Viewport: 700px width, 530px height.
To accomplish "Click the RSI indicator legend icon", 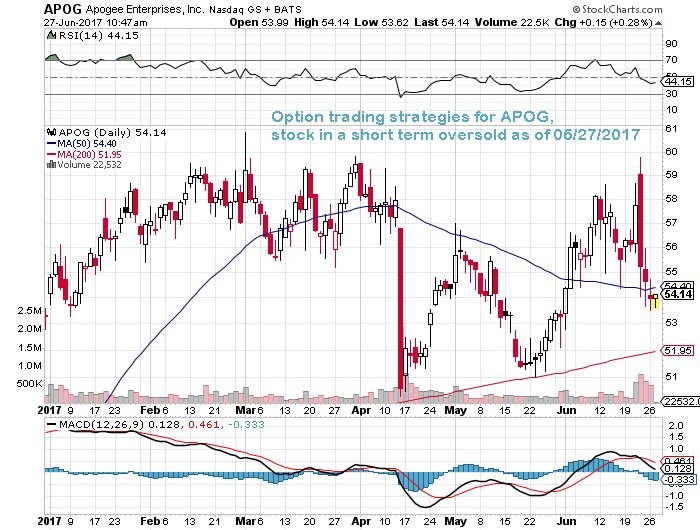I will tap(52, 35).
